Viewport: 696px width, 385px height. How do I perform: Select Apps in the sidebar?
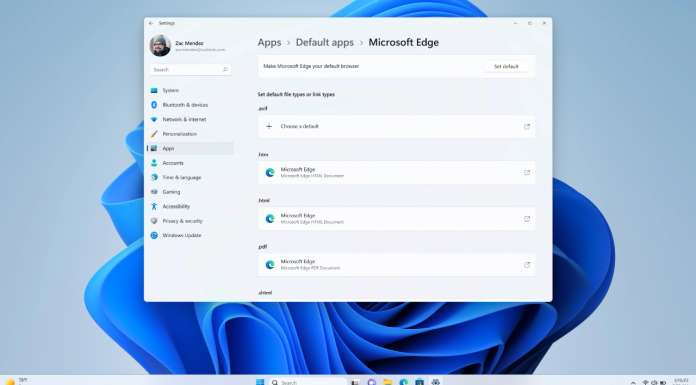(190, 148)
